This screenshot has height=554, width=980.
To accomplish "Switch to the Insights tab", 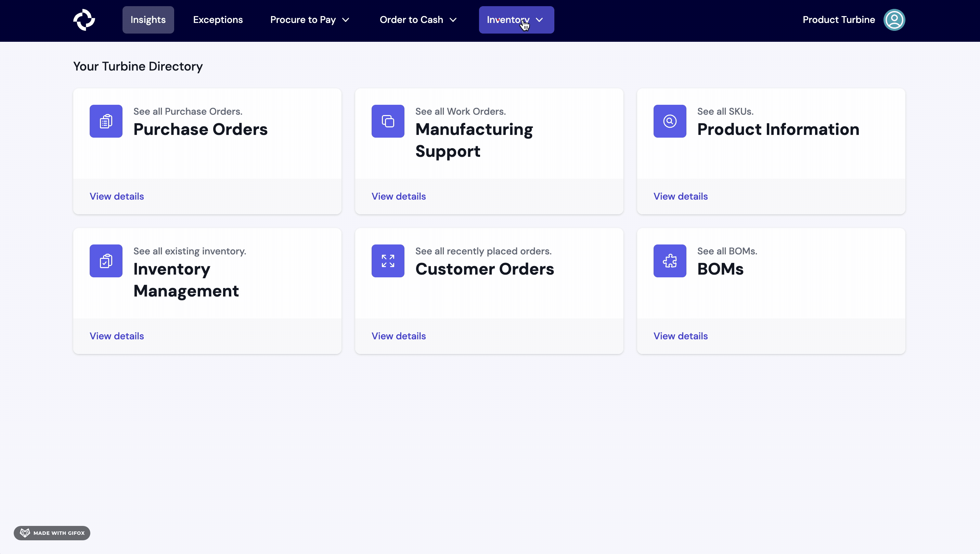I will click(148, 20).
